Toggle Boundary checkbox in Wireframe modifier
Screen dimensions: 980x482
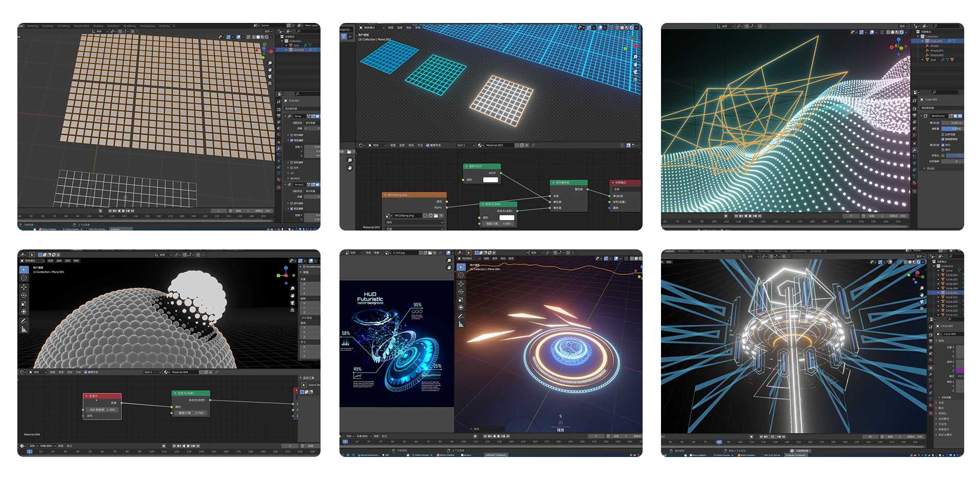tap(943, 135)
